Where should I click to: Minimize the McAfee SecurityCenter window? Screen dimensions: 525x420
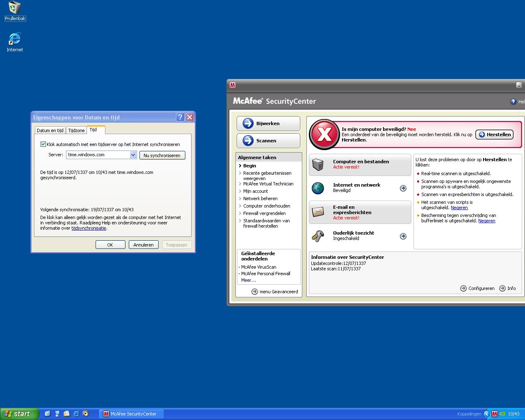point(519,85)
